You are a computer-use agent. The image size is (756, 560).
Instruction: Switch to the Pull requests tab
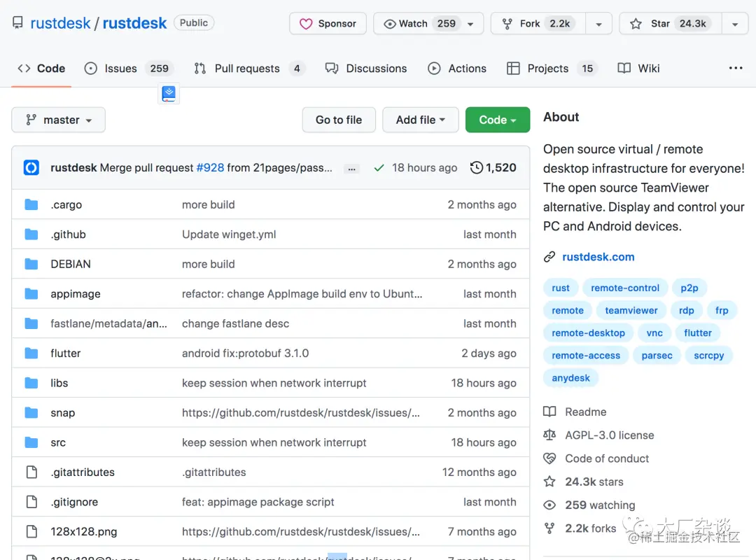coord(249,69)
